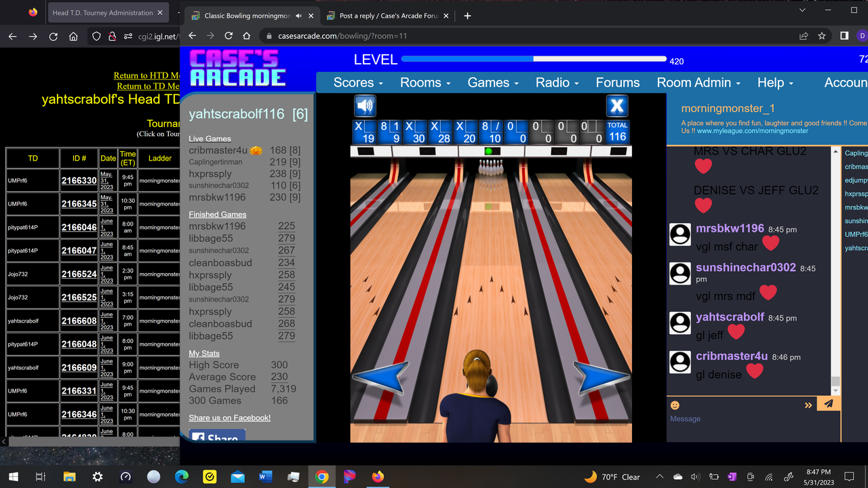
Task: Open Microsoft Word from taskbar
Action: pos(265,477)
